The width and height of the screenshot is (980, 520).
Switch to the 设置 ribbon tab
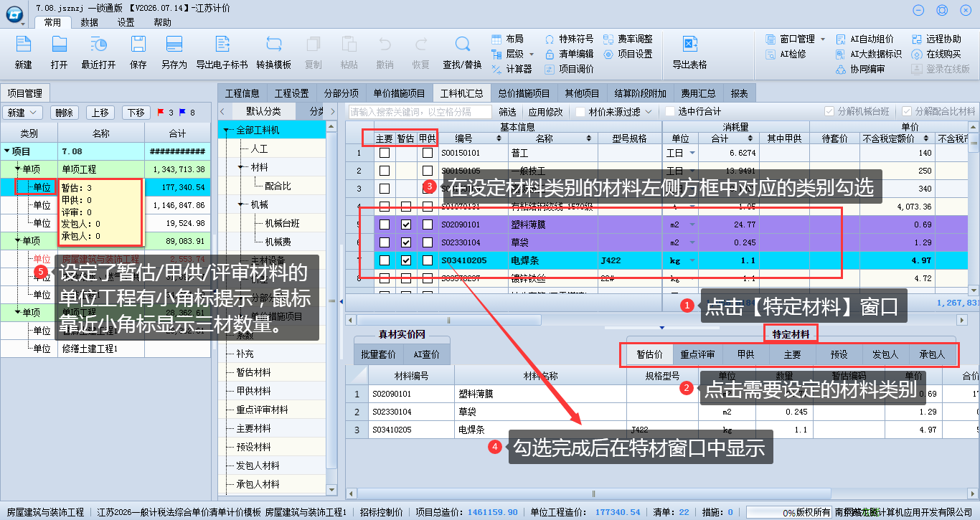click(126, 22)
